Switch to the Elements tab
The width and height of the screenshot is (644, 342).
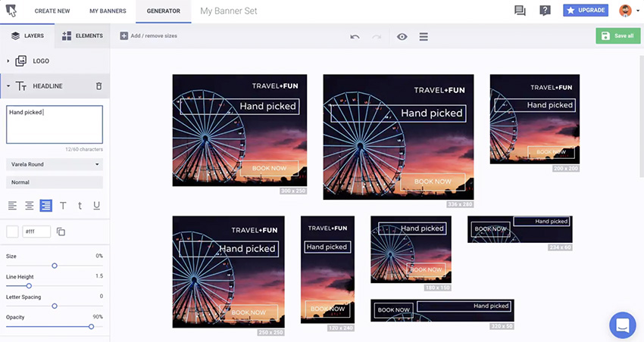[82, 36]
